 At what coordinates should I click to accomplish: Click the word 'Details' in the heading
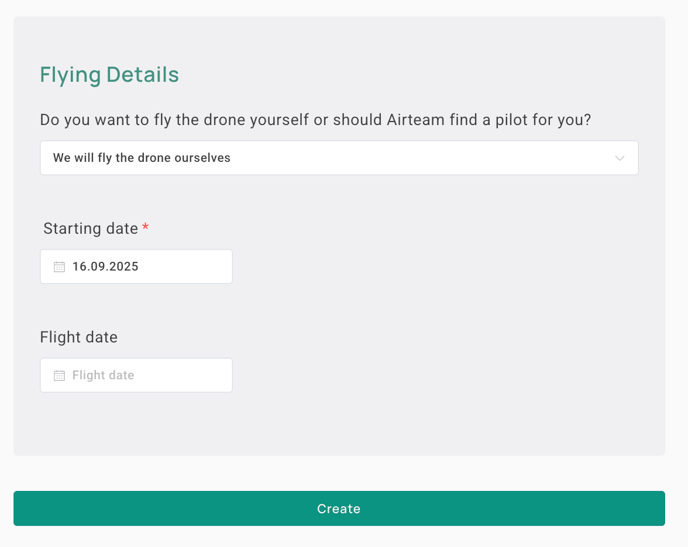143,75
